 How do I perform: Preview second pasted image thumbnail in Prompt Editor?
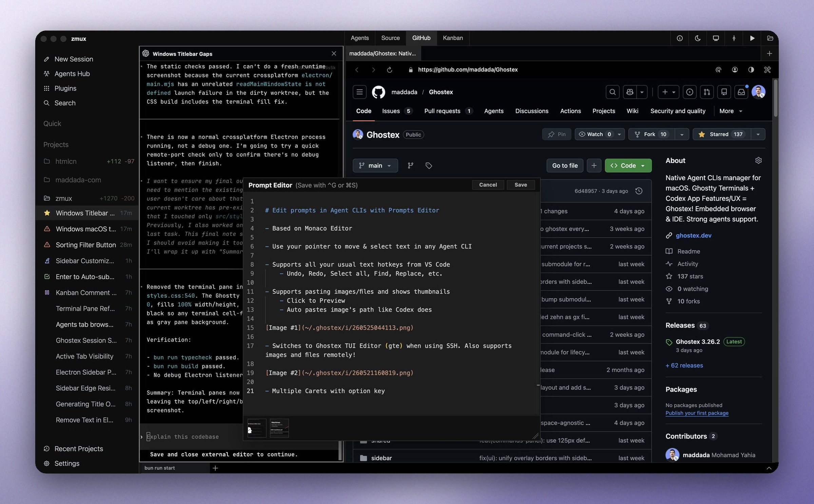(x=279, y=428)
